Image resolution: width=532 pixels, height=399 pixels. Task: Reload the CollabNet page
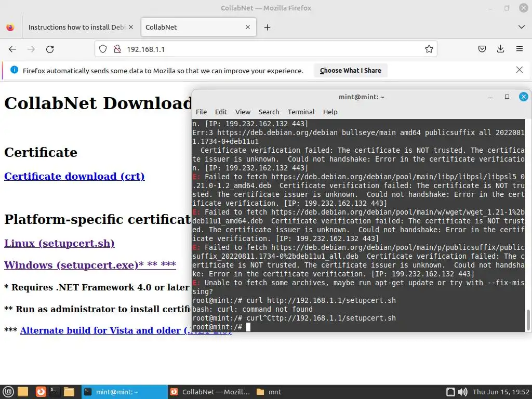(50, 49)
